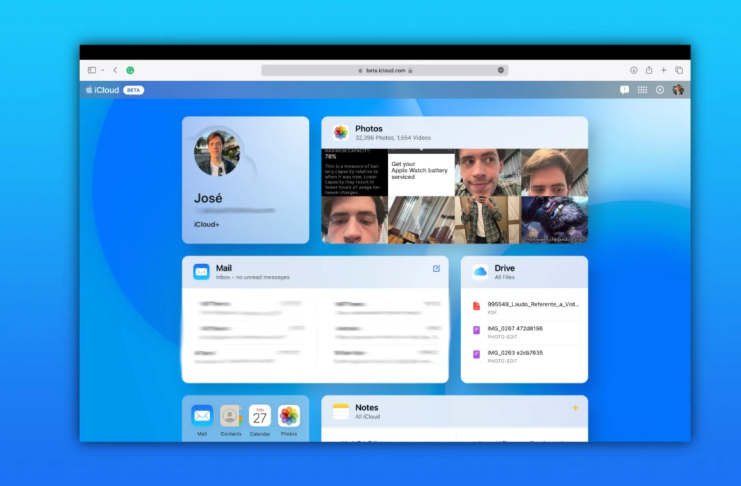The image size is (741, 486).
Task: Launch Contacts from the app shortcuts
Action: click(231, 416)
